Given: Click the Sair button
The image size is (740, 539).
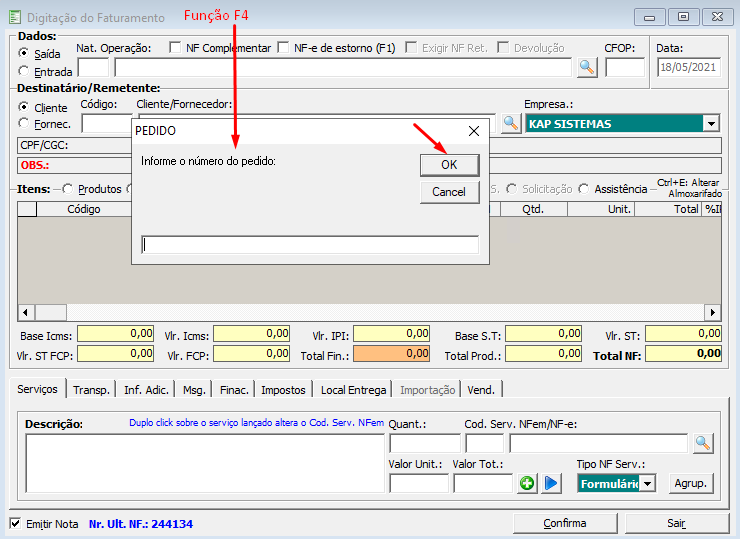Looking at the screenshot, I should 676,523.
